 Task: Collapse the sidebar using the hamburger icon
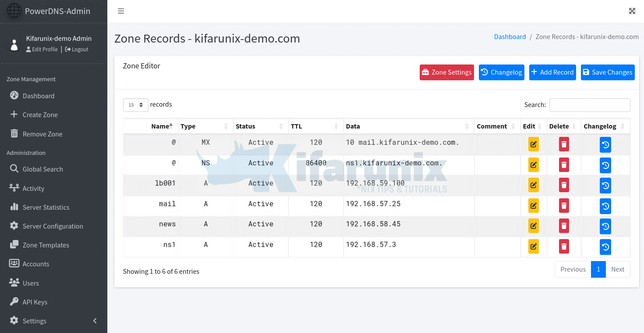click(121, 11)
